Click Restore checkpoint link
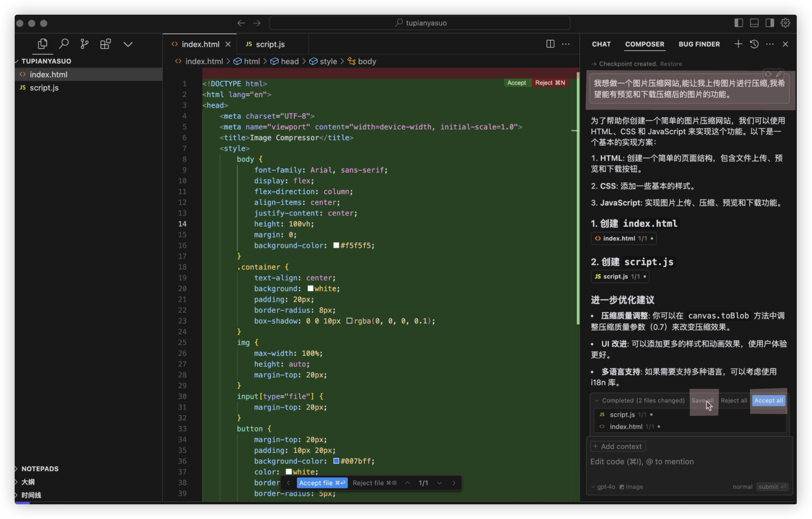The height and width of the screenshot is (519, 812). coord(671,64)
